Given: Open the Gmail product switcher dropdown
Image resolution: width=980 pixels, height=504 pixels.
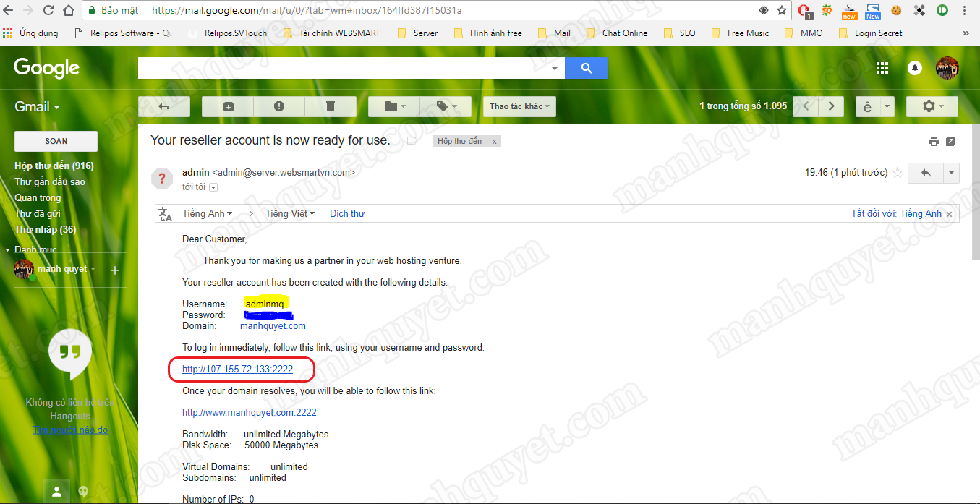Looking at the screenshot, I should (37, 107).
